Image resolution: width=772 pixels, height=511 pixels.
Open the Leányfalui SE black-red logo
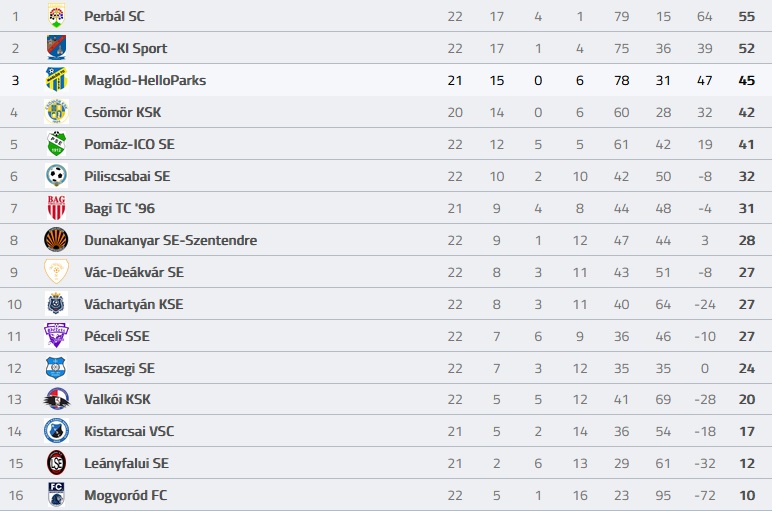point(57,463)
